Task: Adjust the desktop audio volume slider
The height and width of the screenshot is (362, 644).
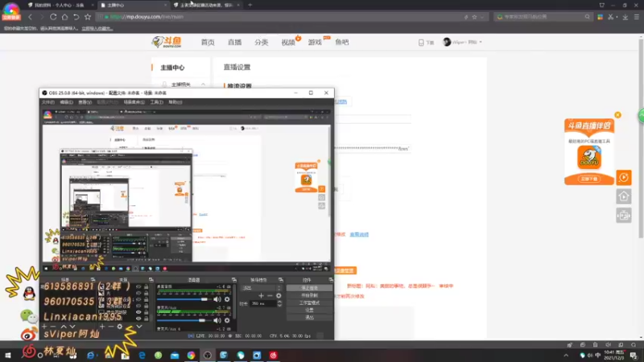Action: pyautogui.click(x=184, y=299)
